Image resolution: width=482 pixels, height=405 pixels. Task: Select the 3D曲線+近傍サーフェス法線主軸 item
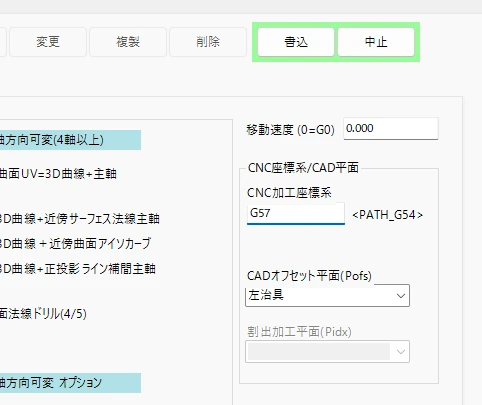(79, 219)
